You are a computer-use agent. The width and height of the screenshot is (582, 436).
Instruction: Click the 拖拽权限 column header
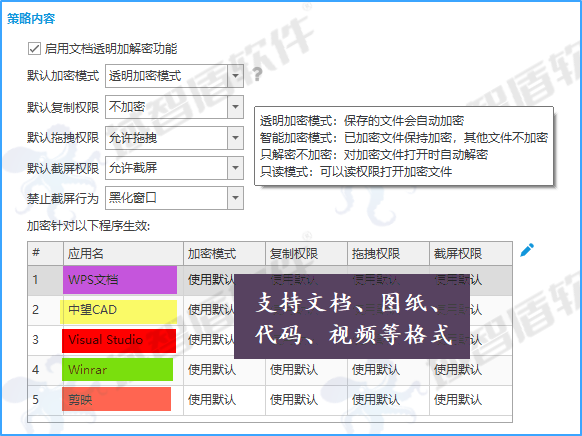pyautogui.click(x=388, y=253)
